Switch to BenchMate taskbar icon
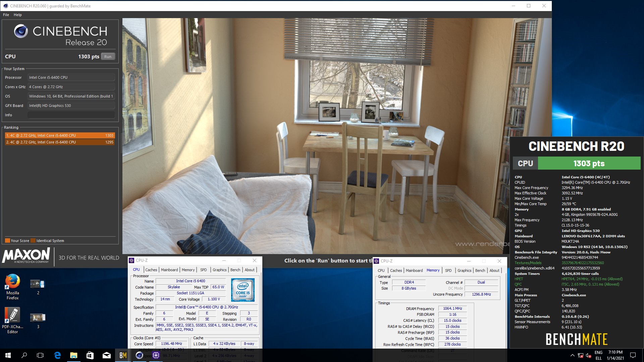Viewport: 644px width, 362px height. [x=123, y=355]
